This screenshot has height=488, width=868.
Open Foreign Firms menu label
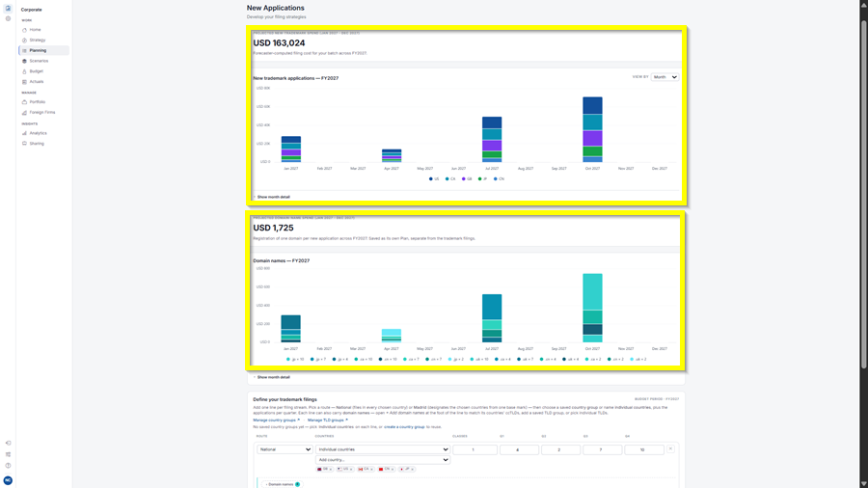tap(42, 112)
